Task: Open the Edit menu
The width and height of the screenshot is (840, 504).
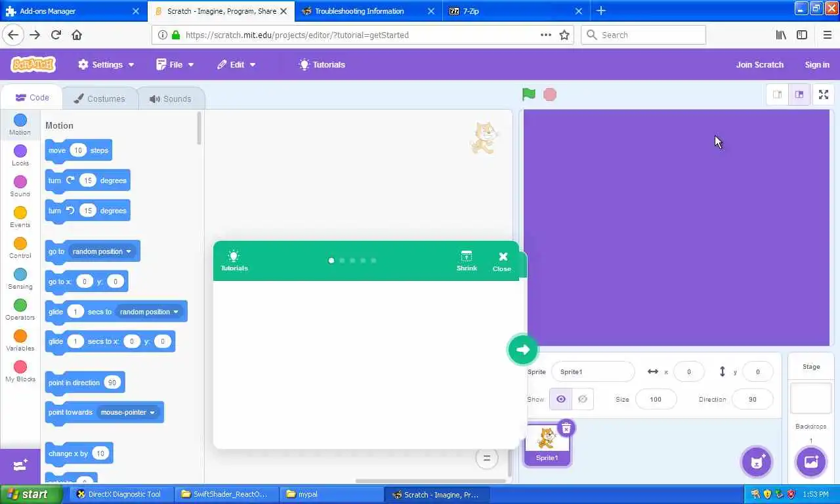Action: (236, 64)
